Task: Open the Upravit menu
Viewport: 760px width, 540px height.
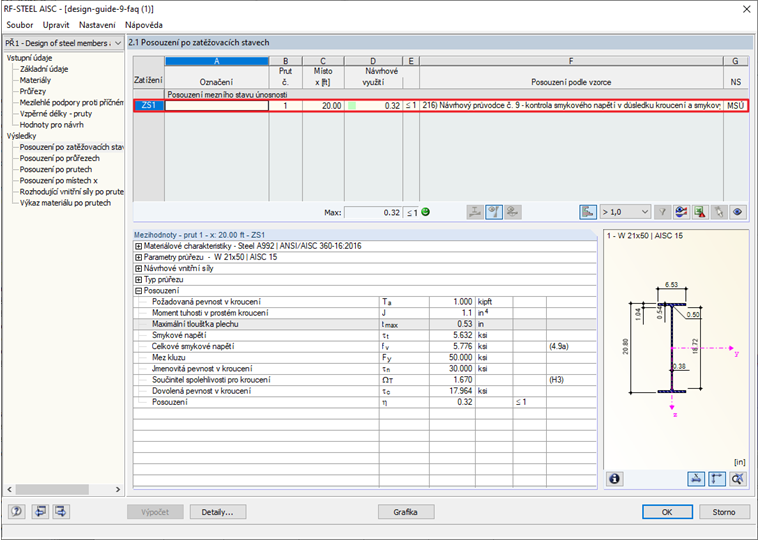Action: [56, 25]
